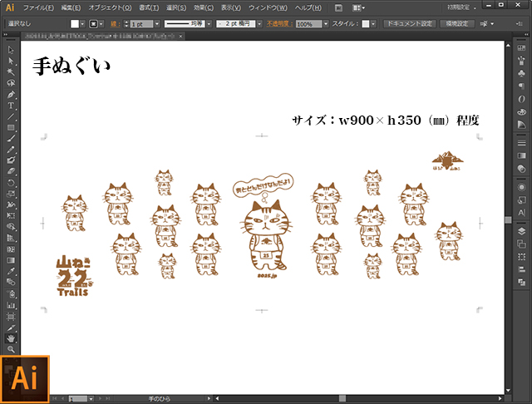This screenshot has height=404, width=532.
Task: Open the 初期設定 workspace switcher
Action: tap(461, 7)
